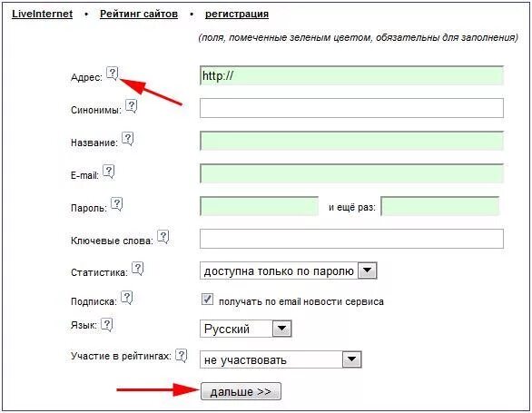
Task: Click the и ещё раз: label
Action: click(352, 207)
